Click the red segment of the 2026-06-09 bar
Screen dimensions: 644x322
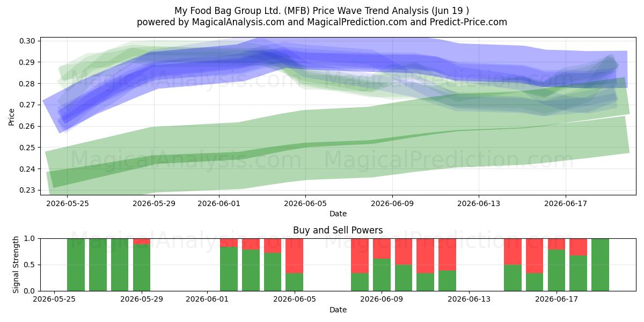(x=382, y=248)
